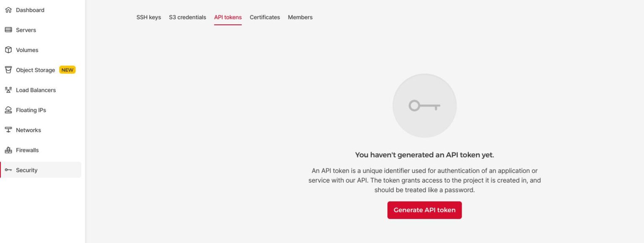The height and width of the screenshot is (243, 644).
Task: Click the circular key illustration graphic
Action: tap(424, 105)
